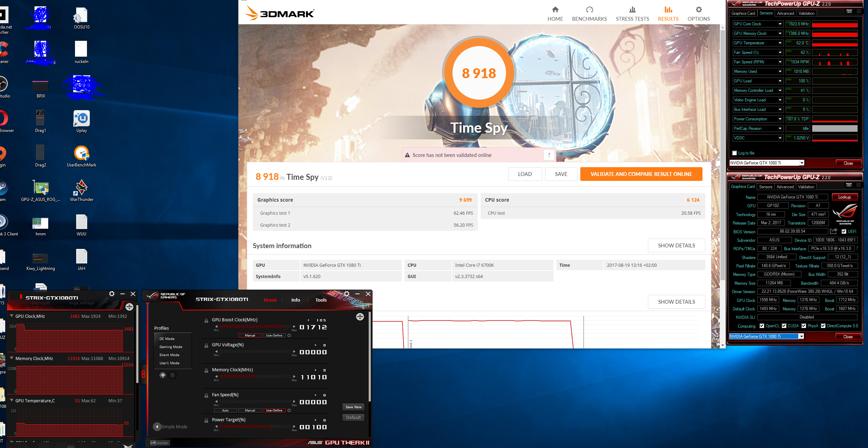Expand the GPU Core Clock sensor dropdown
Image resolution: width=868 pixels, height=448 pixels.
tap(780, 24)
